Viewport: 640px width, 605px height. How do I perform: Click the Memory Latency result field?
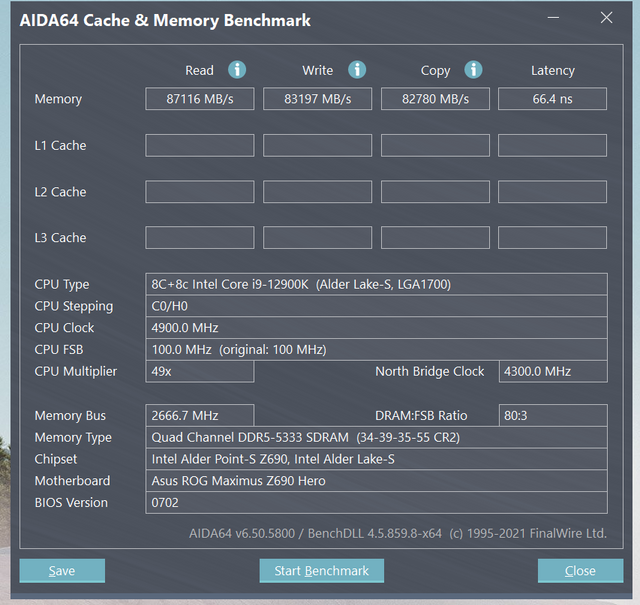pos(552,99)
